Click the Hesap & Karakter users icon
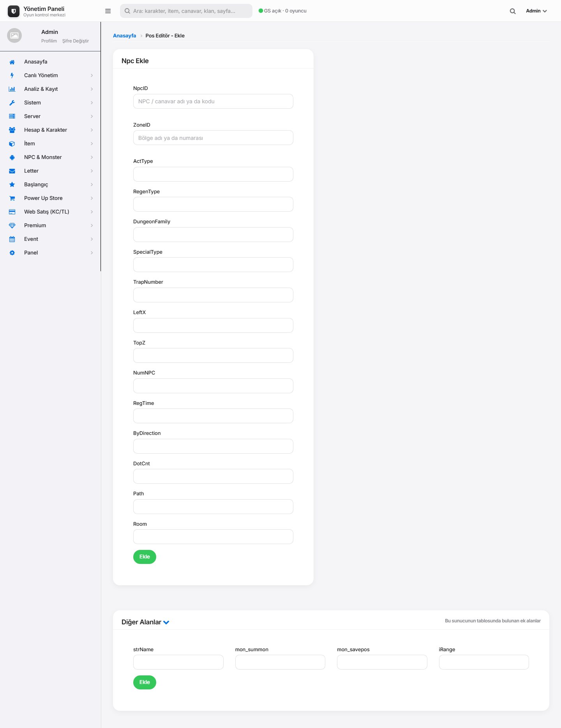This screenshot has height=728, width=561. pyautogui.click(x=12, y=130)
